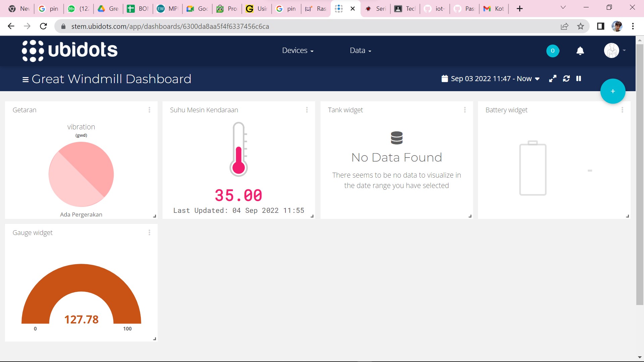This screenshot has width=644, height=362.
Task: Click the vibration pie chart
Action: coord(81,174)
